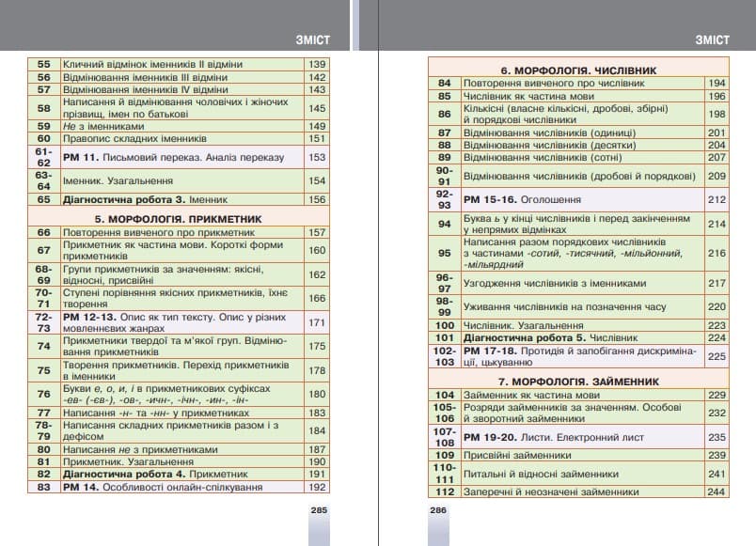Open entry 'Не з іменниками' in the contents
This screenshot has width=756, height=546.
[x=103, y=126]
